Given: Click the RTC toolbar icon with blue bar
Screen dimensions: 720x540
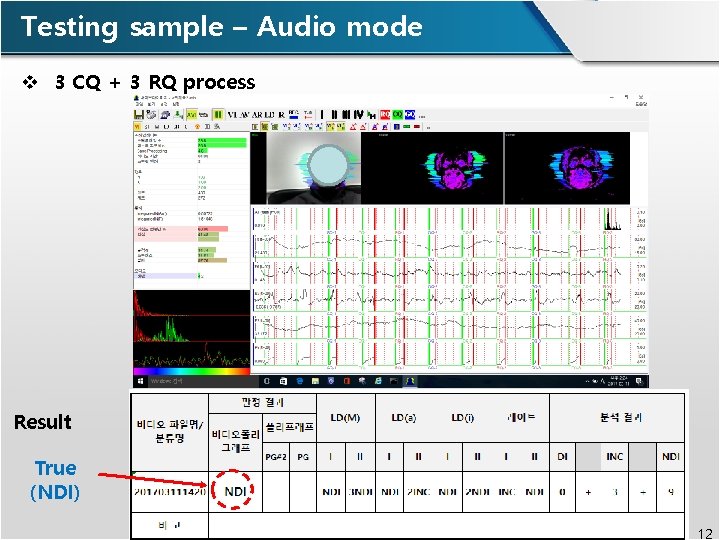Looking at the screenshot, I should (294, 114).
